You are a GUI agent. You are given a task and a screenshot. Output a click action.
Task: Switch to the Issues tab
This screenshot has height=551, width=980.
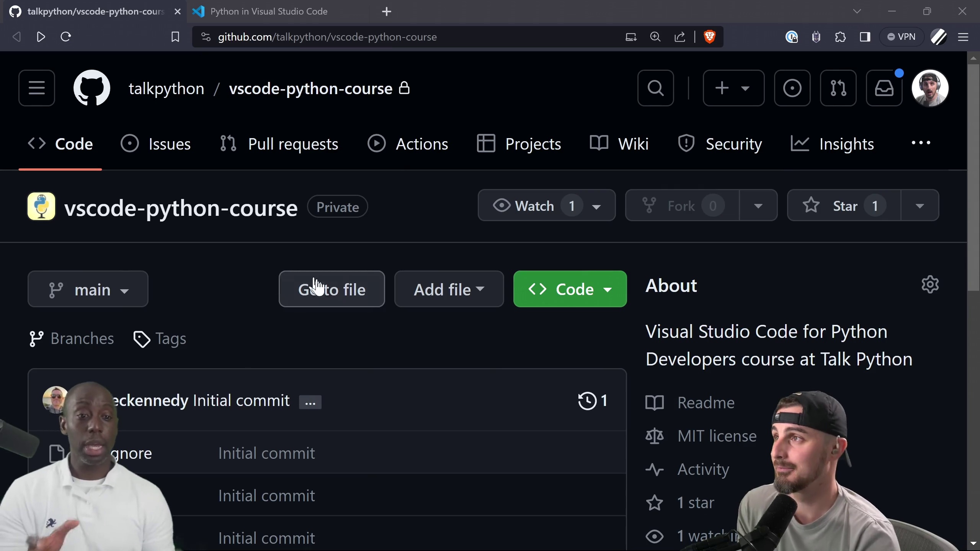pos(155,144)
